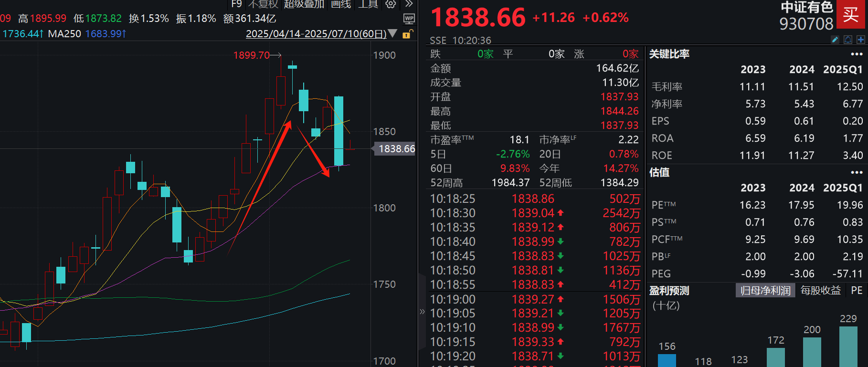The height and width of the screenshot is (367, 868).
Task: Click the MA250 indicator label
Action: coord(64,34)
